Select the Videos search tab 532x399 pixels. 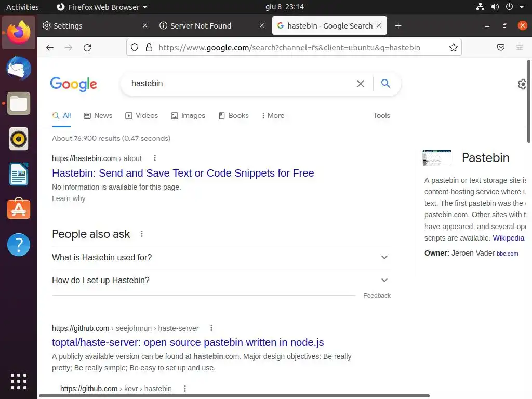(141, 116)
